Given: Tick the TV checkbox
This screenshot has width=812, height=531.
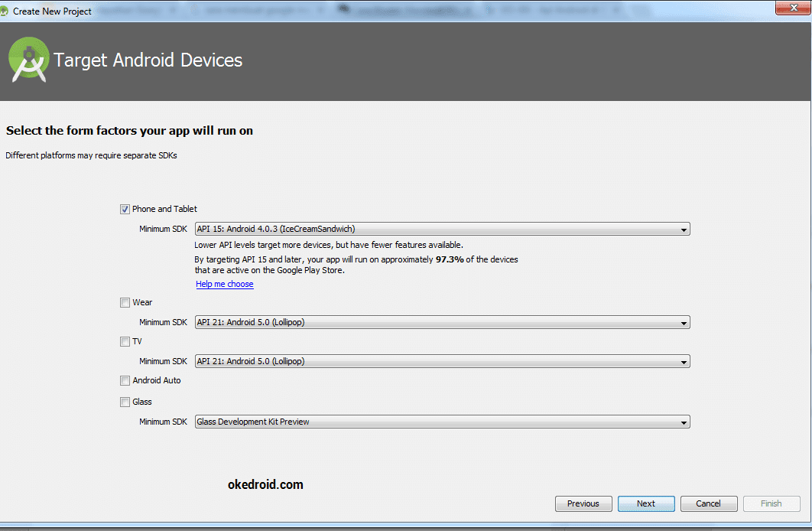Looking at the screenshot, I should click(125, 342).
